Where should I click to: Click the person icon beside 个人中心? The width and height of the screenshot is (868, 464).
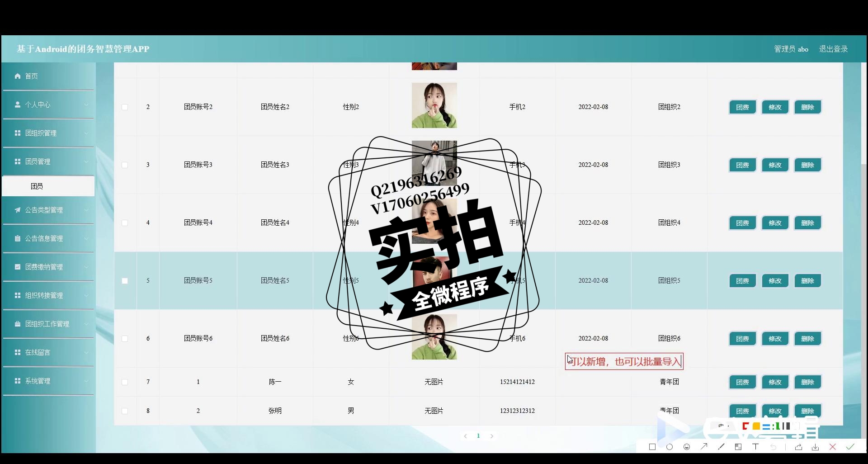coord(18,104)
